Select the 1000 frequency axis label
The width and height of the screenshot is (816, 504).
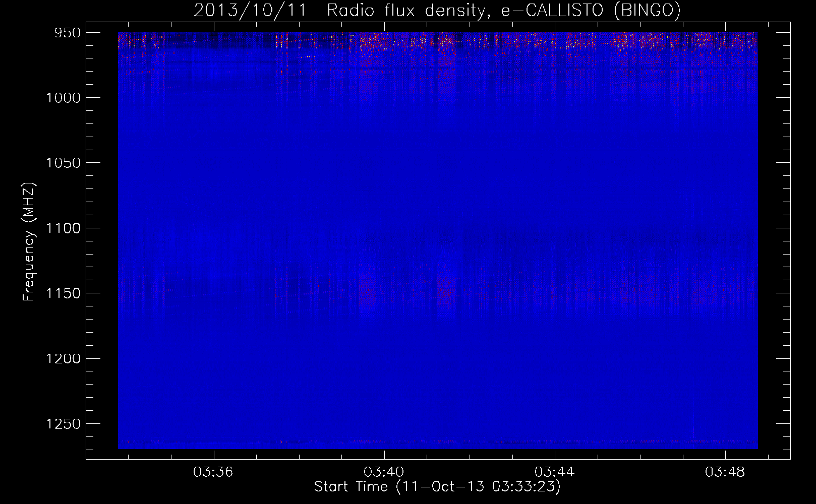click(x=64, y=98)
